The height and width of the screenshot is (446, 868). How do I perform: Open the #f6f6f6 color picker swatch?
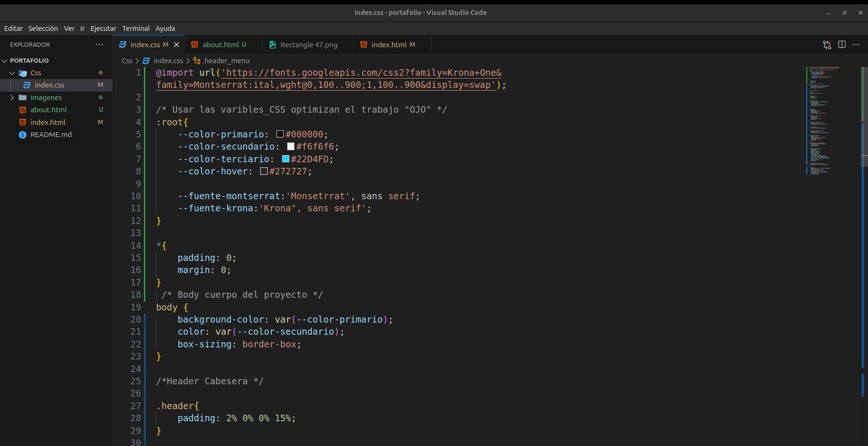(x=291, y=146)
